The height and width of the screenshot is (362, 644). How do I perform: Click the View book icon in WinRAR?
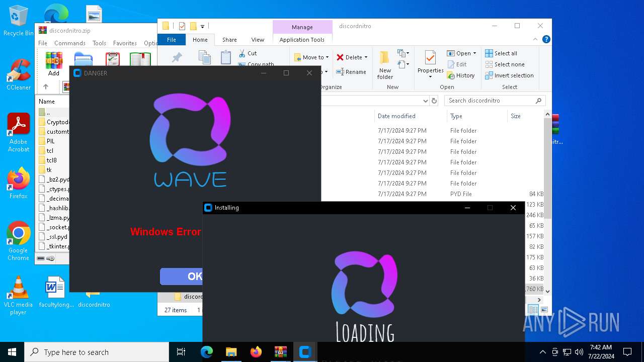(x=140, y=59)
